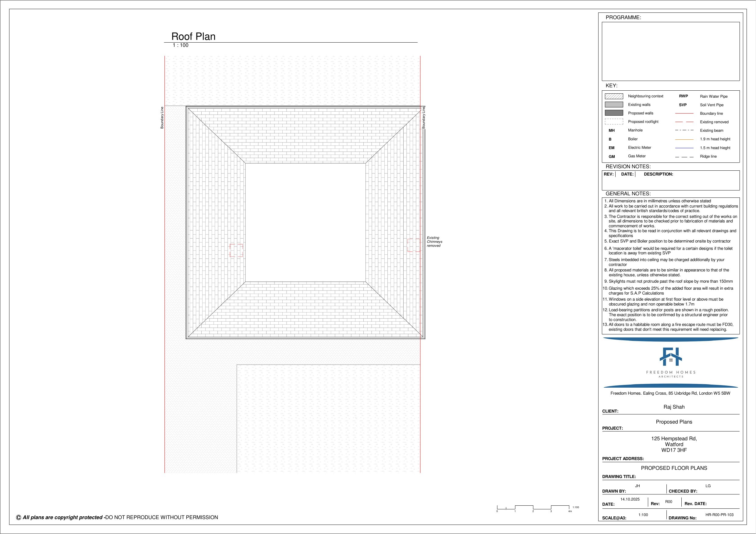Click the Ridge line dashed key sample
The image size is (756, 534).
pos(684,157)
